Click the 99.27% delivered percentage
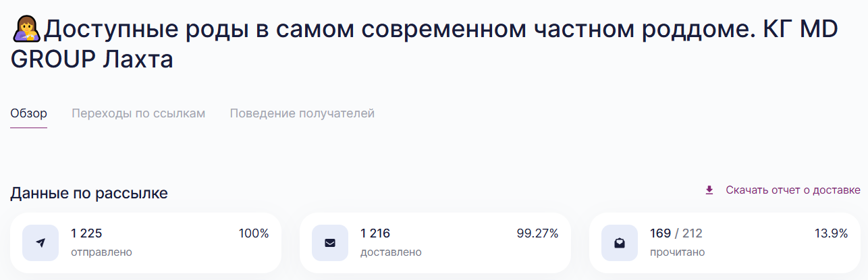Viewport: 868px width, 280px height. 537,233
